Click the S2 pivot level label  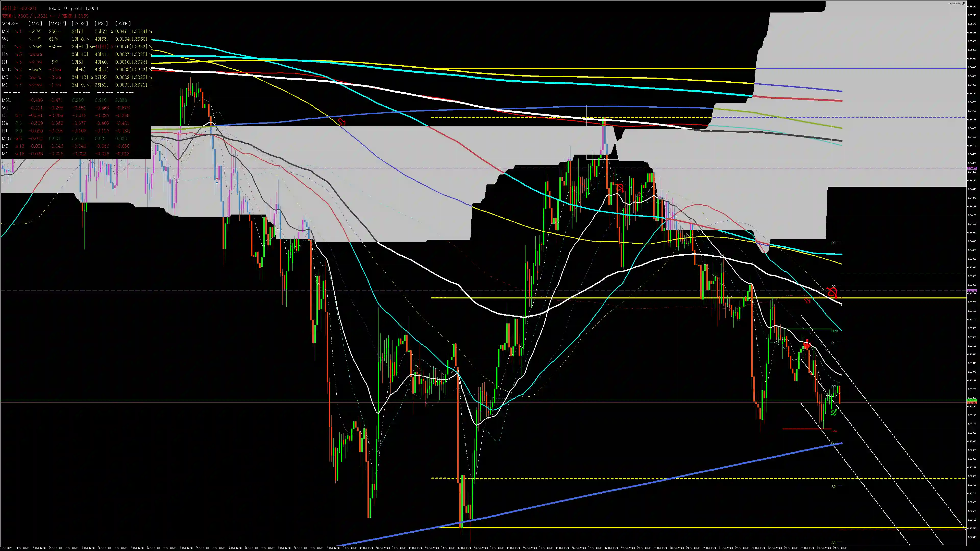point(833,487)
